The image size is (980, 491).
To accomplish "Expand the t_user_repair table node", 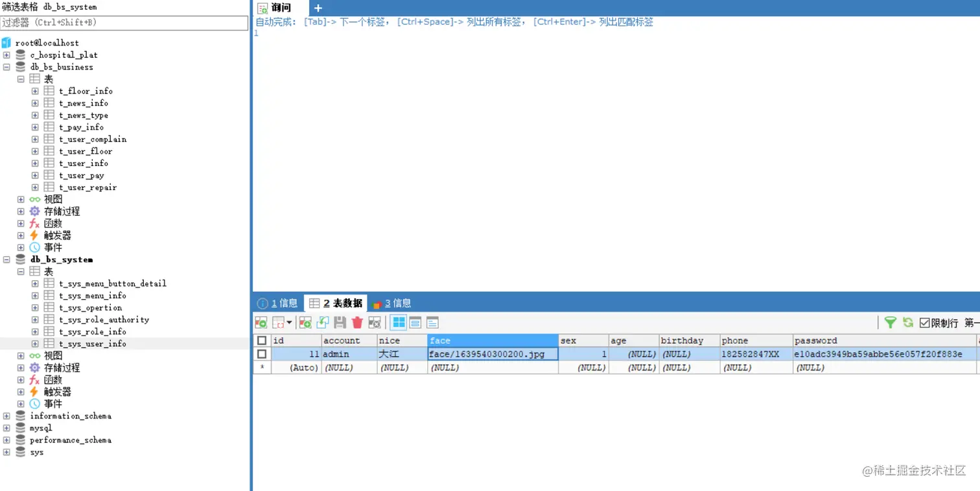I will pyautogui.click(x=35, y=187).
